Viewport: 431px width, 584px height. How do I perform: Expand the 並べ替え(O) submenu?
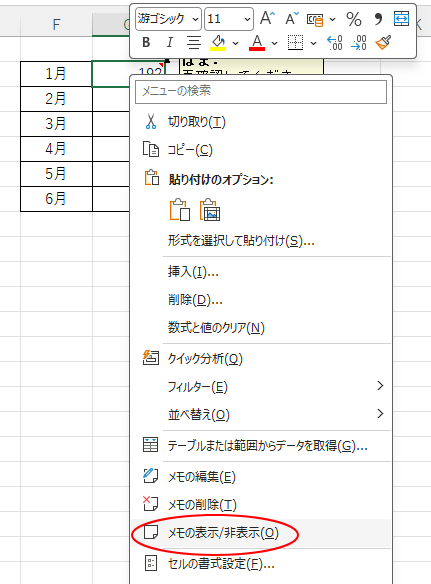[x=261, y=414]
